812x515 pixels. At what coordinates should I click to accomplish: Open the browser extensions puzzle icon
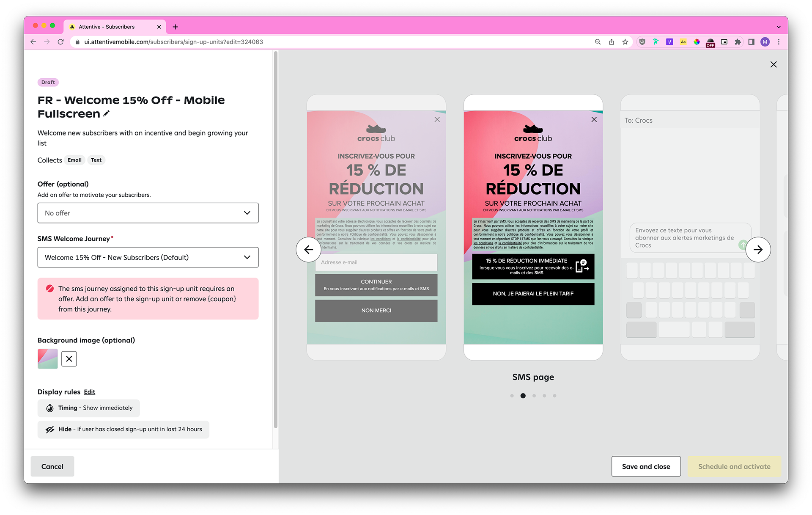[x=738, y=42]
